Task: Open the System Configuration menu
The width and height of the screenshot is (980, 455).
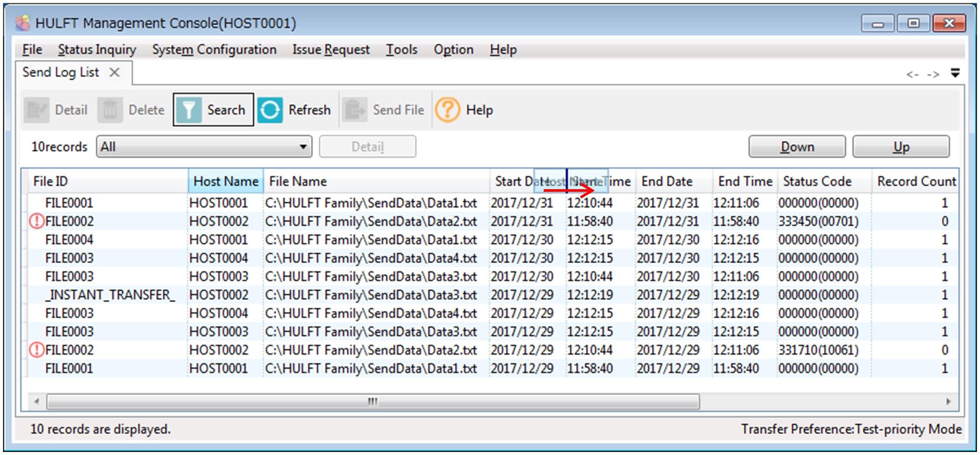Action: [214, 50]
